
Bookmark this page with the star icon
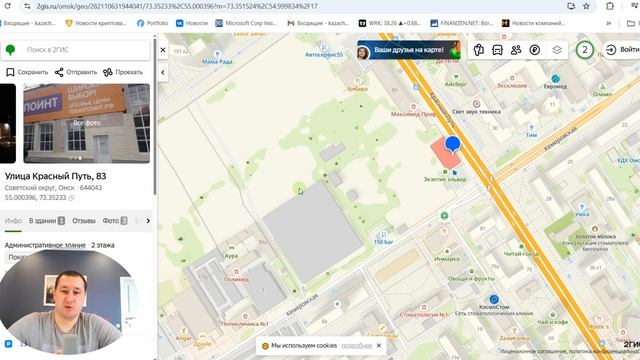click(587, 6)
